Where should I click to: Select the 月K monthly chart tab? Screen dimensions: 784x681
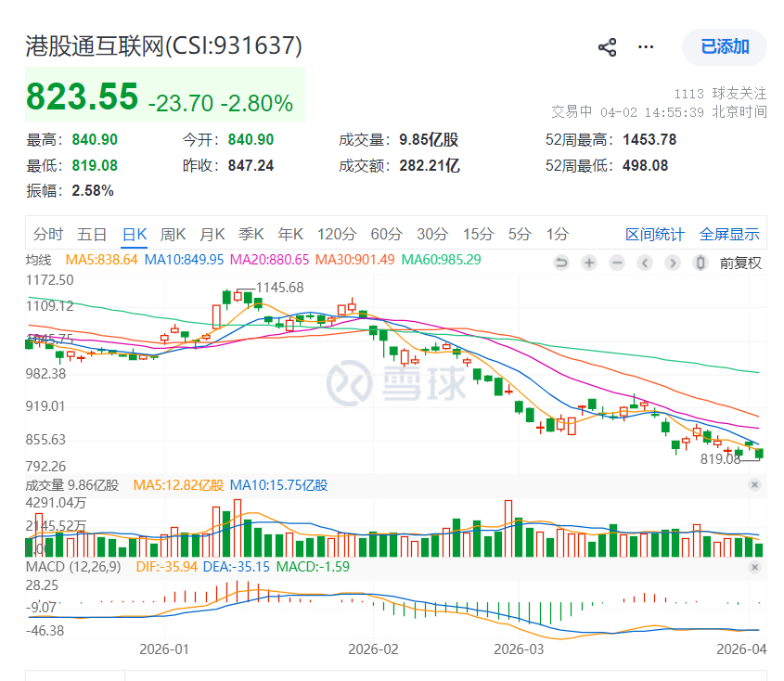[212, 235]
